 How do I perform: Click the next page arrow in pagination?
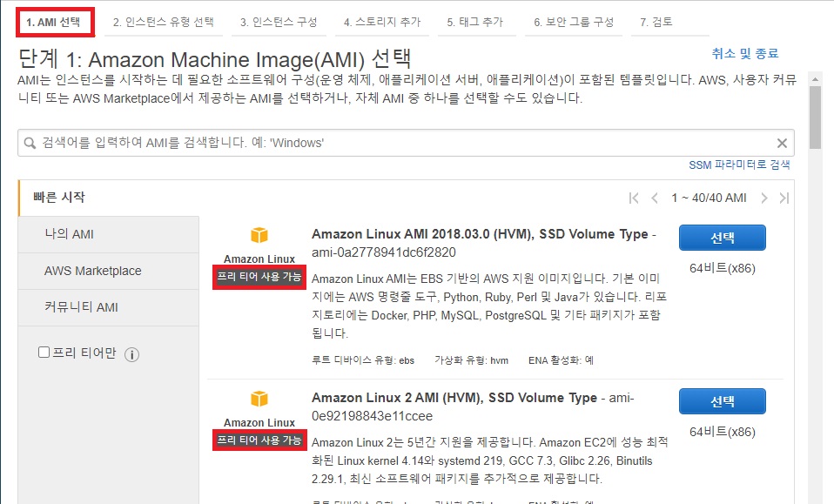[763, 198]
